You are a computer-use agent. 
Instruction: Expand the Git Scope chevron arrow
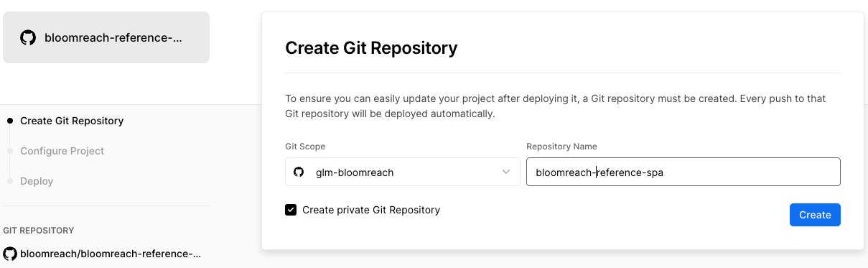pos(506,172)
